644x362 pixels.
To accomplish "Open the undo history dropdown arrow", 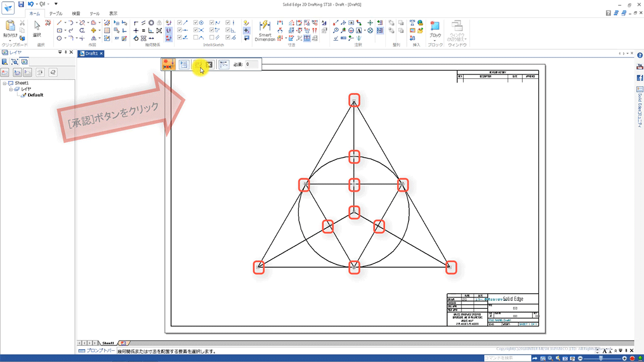I will pyautogui.click(x=38, y=4).
